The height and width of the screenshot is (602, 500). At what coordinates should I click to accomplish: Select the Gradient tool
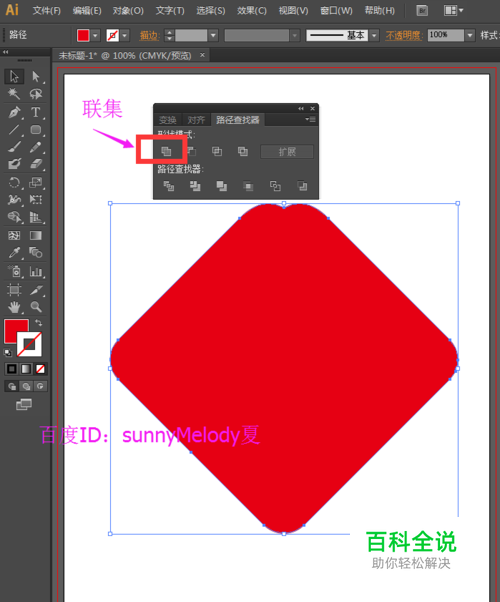[36, 235]
